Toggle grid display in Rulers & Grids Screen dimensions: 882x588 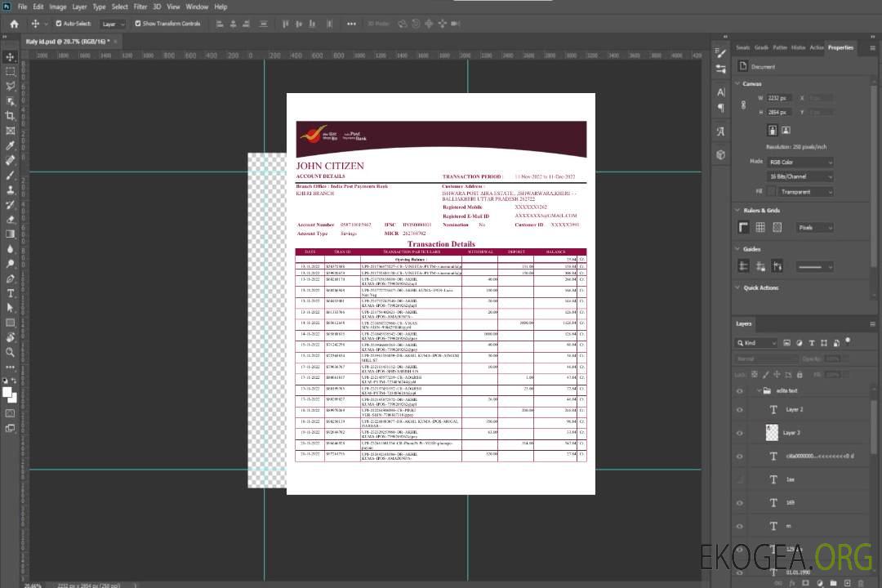coord(760,227)
